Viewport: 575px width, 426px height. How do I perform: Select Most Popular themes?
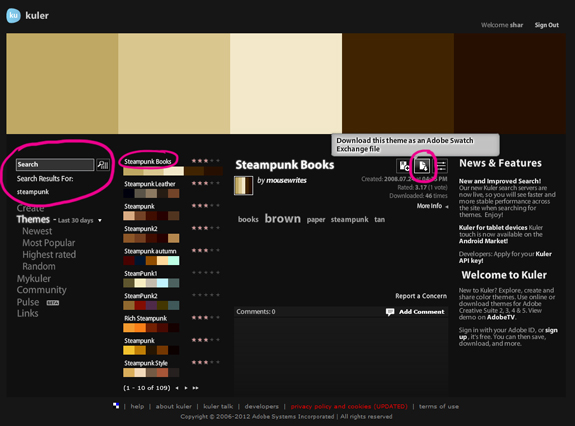tap(48, 243)
